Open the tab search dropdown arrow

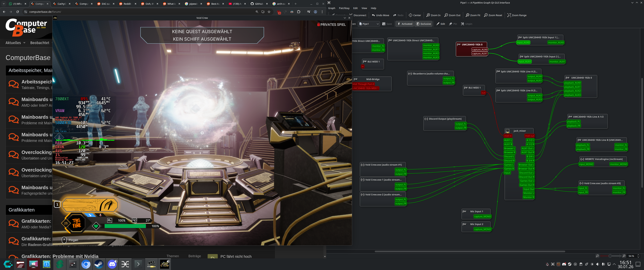4,4
